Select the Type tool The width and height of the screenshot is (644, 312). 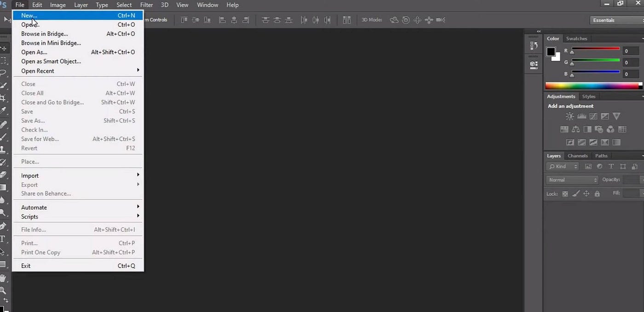point(5,239)
